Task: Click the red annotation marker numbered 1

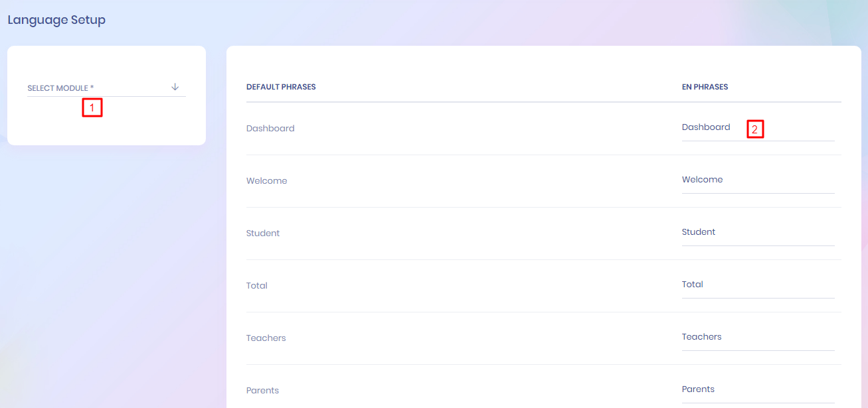Action: 92,107
